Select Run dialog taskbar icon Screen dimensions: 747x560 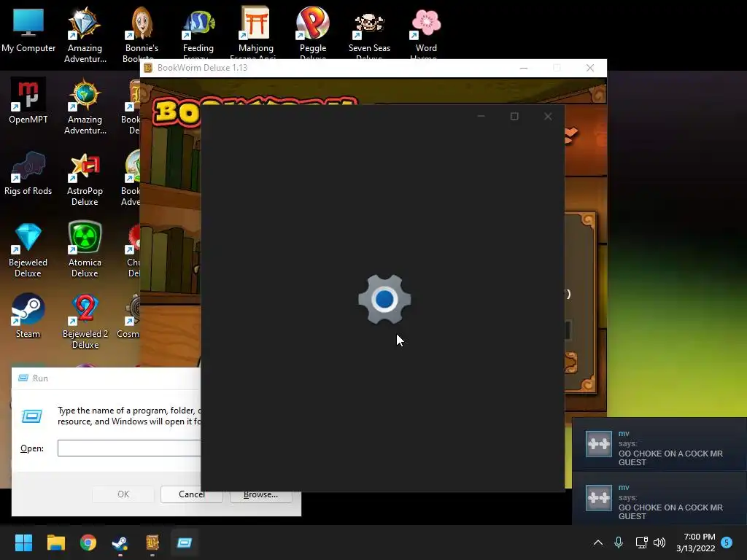[x=185, y=542]
